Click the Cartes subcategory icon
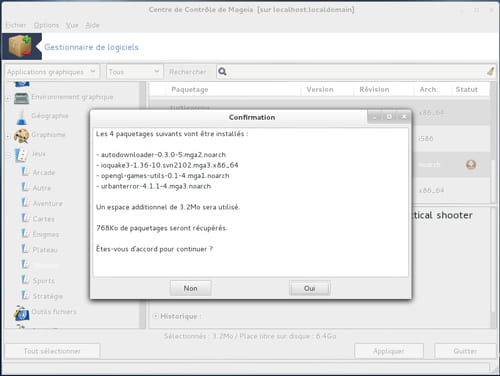The height and width of the screenshot is (376, 500). point(26,218)
